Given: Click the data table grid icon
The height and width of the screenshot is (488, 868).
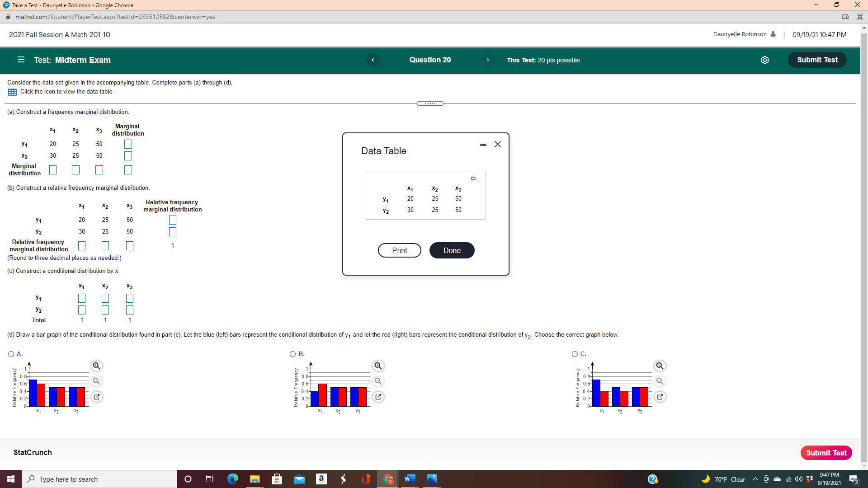Looking at the screenshot, I should coord(12,92).
